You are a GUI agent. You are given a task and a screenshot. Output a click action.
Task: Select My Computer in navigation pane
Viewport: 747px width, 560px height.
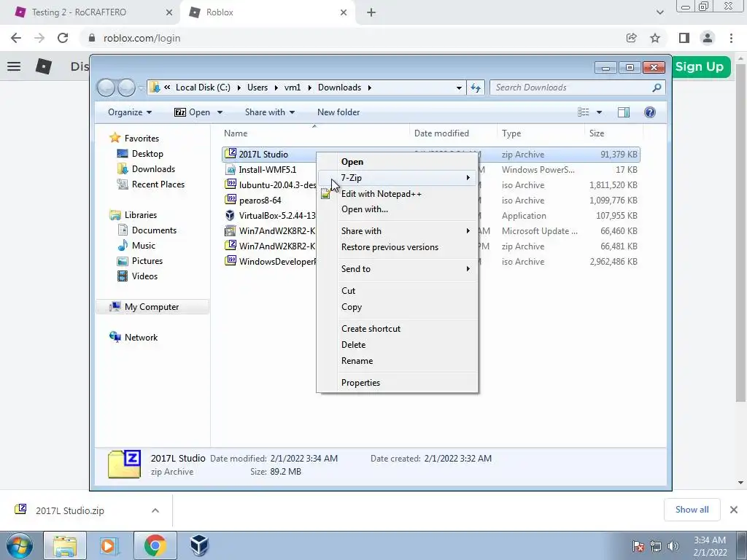tap(152, 307)
